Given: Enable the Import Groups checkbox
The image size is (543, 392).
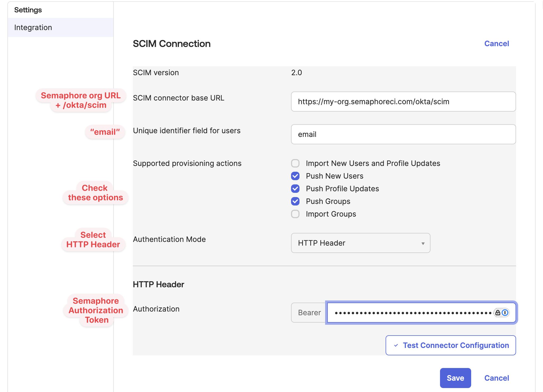Looking at the screenshot, I should pos(295,214).
